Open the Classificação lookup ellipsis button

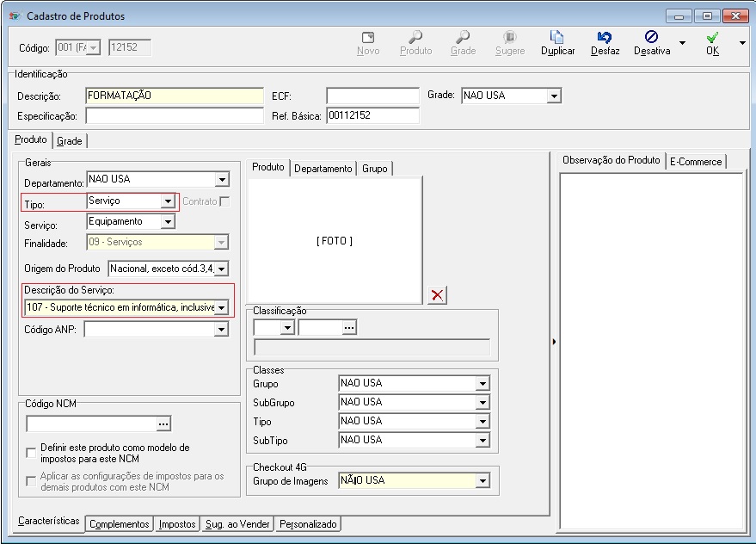click(349, 328)
